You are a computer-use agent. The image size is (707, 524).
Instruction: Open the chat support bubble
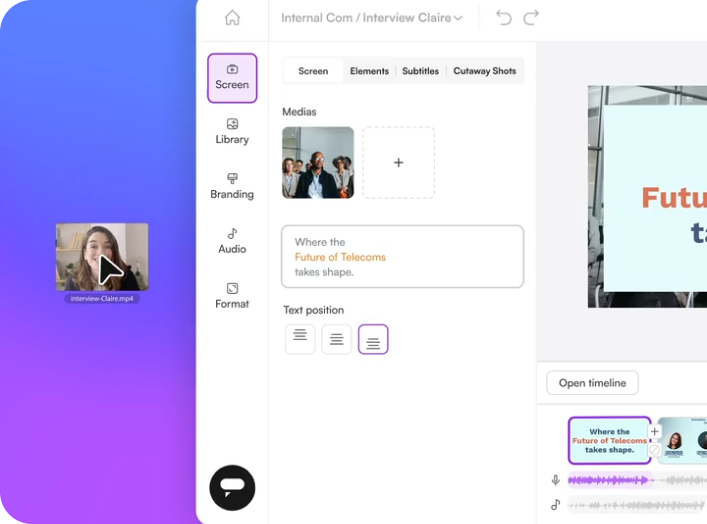pos(232,488)
